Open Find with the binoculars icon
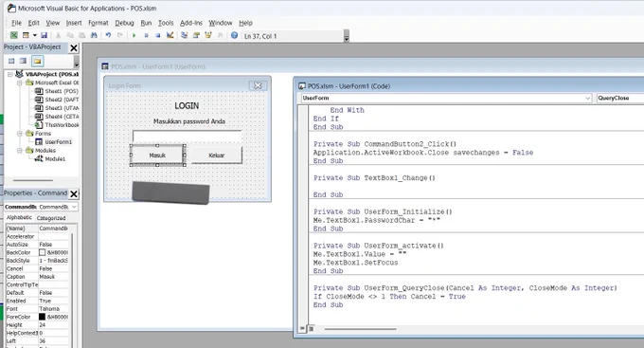The width and height of the screenshot is (644, 348). click(x=94, y=36)
